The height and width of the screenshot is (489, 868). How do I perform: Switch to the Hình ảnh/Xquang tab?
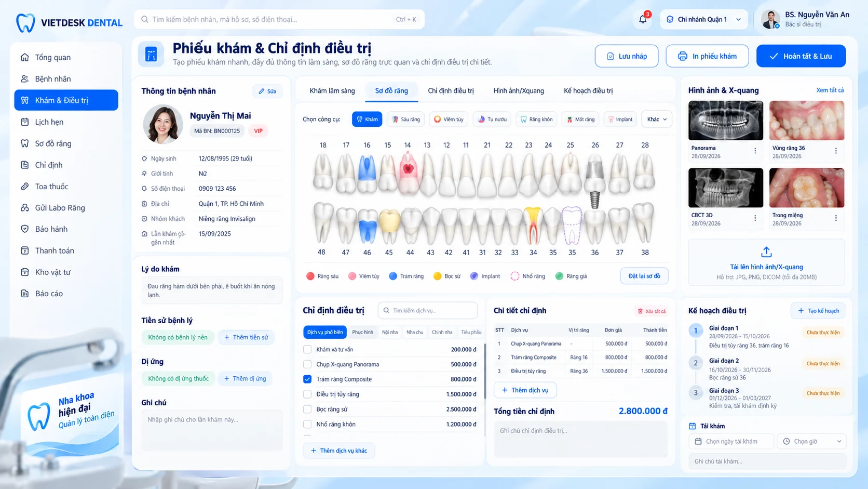pos(519,91)
